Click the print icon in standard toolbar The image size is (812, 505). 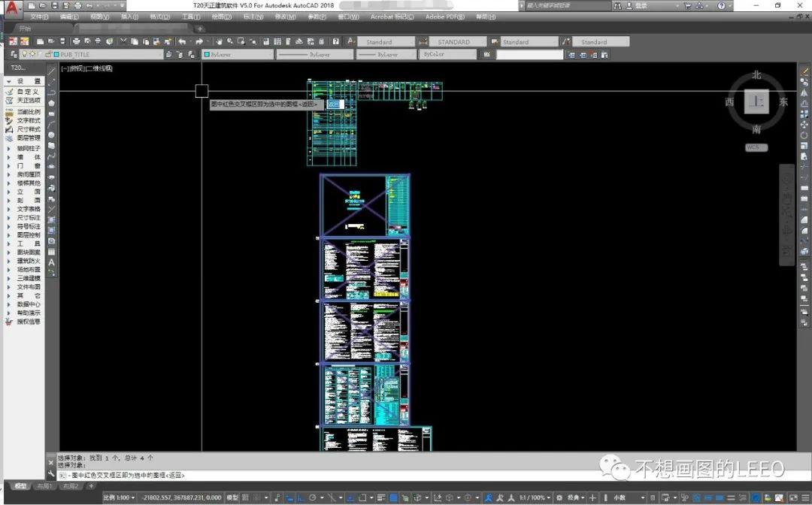click(x=76, y=41)
